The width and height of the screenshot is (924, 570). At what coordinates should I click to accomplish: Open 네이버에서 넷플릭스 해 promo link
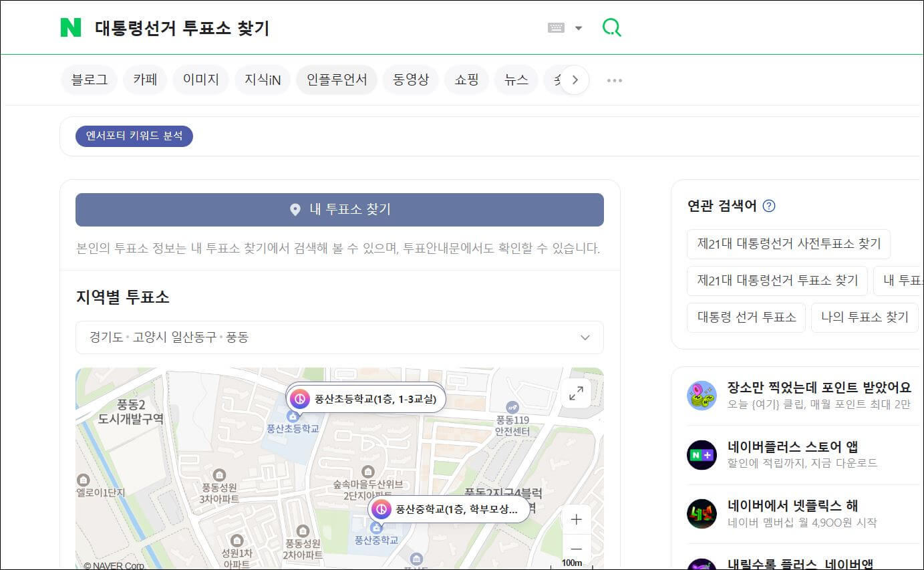click(792, 505)
